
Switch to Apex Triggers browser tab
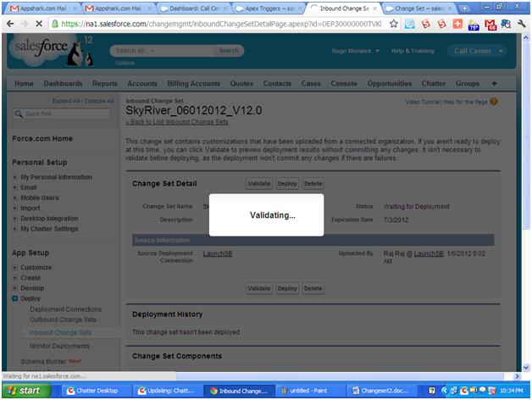click(x=269, y=8)
